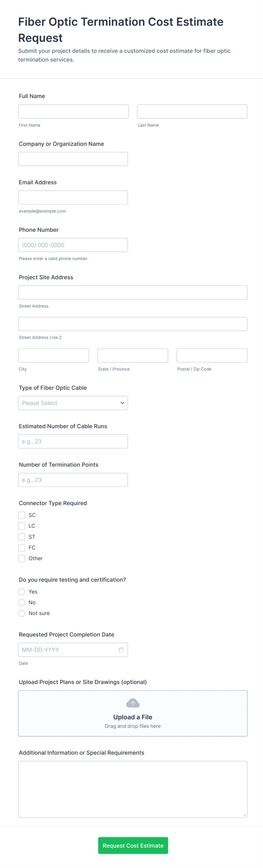
Task: Click the Upload a File drop zone
Action: coord(133,721)
